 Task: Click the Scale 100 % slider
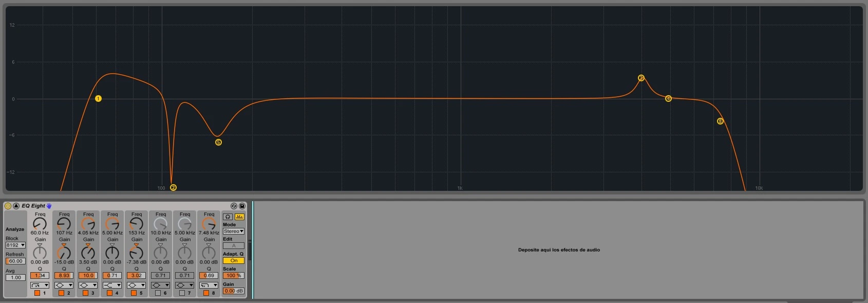234,276
